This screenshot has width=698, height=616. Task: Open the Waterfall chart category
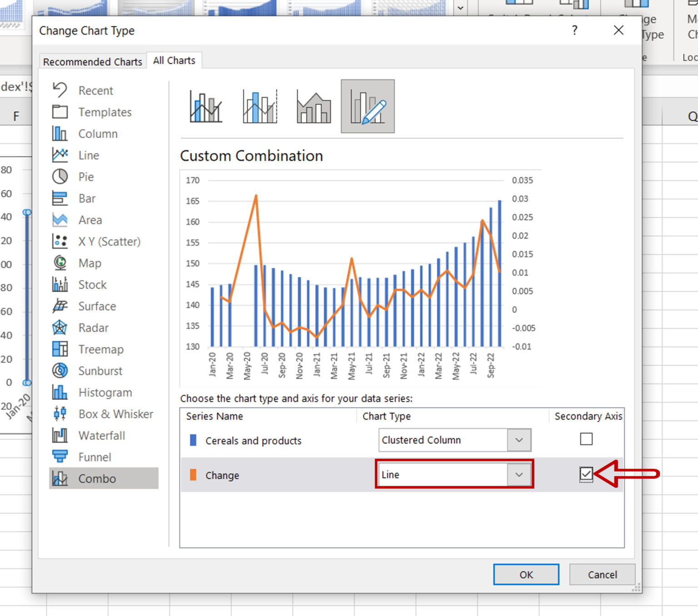(101, 436)
